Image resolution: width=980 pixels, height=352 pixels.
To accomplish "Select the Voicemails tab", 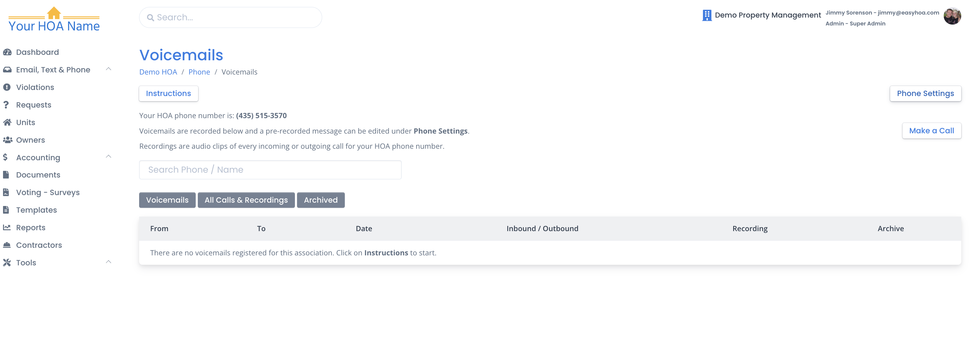I will [x=167, y=200].
